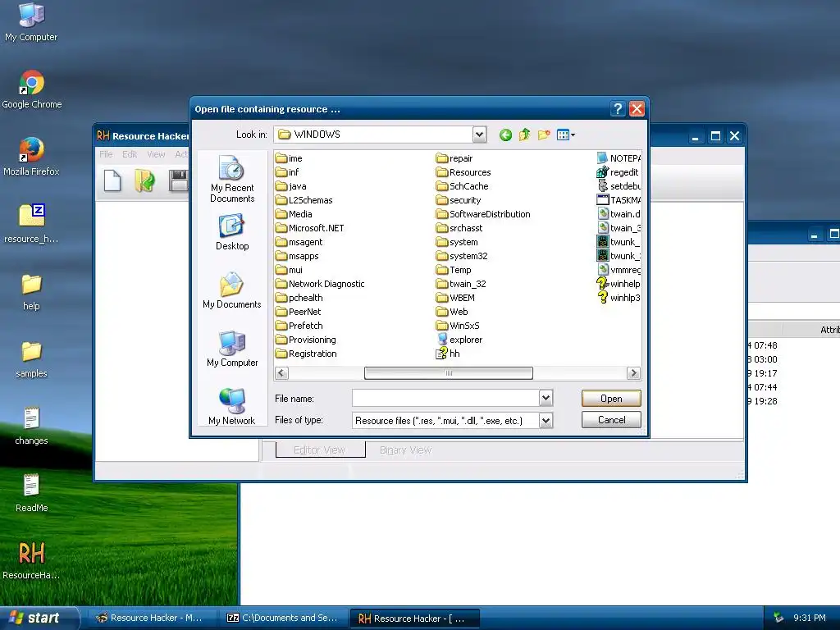Create a new folder icon in dialog
Viewport: 840px width, 630px height.
click(544, 135)
